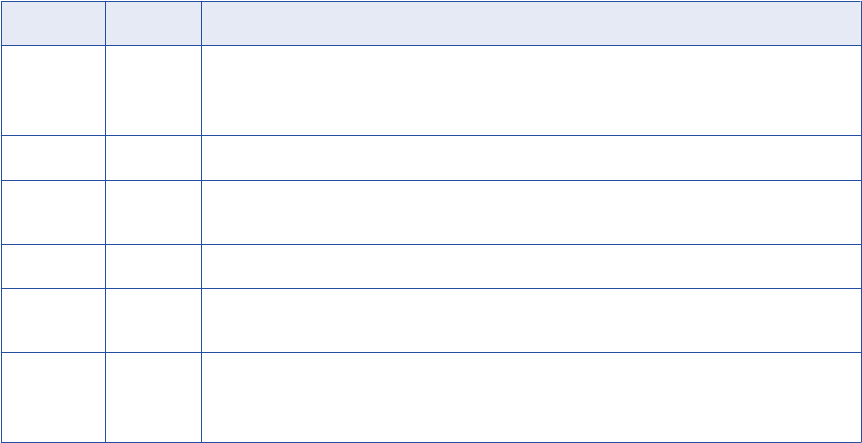The height and width of the screenshot is (443, 862).
Task: Click wide cell in second body row
Action: click(531, 158)
